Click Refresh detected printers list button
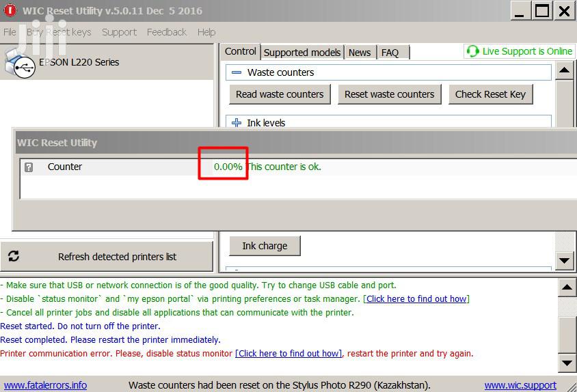 tap(107, 256)
